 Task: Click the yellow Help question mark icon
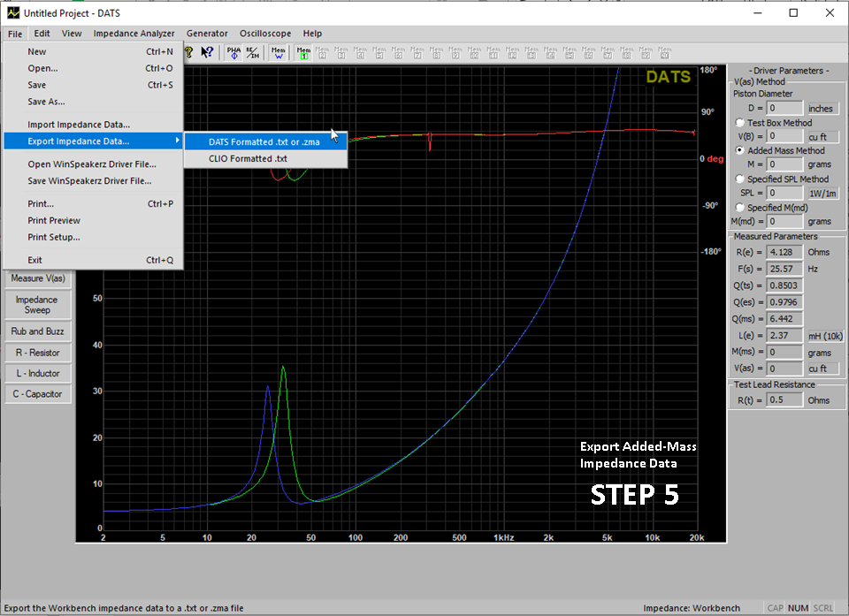pyautogui.click(x=188, y=52)
